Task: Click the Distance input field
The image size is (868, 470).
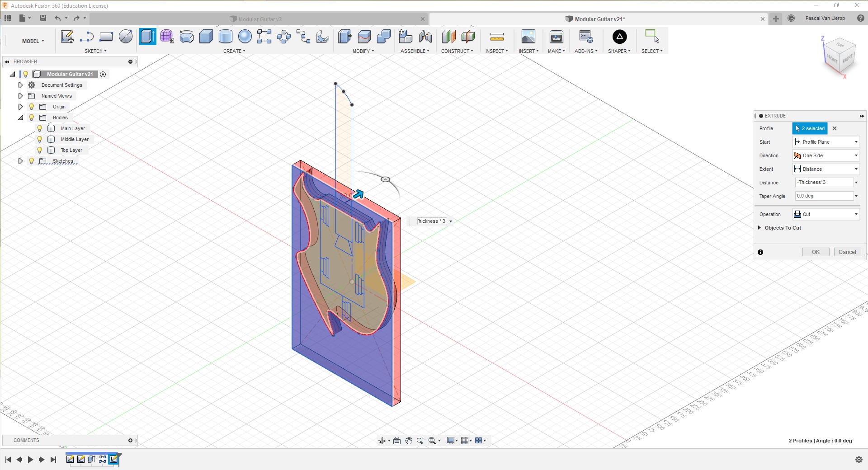Action: click(x=824, y=183)
